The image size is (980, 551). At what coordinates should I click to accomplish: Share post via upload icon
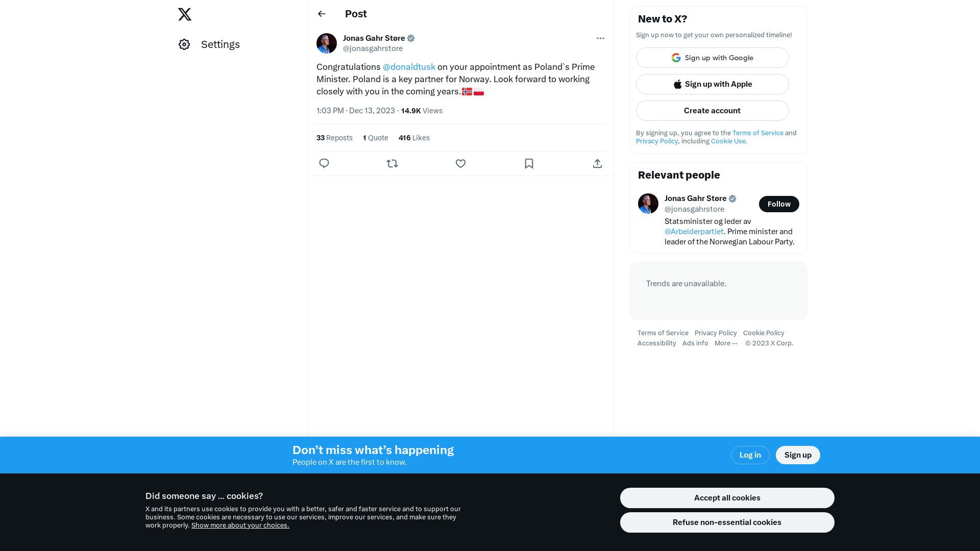pos(597,163)
